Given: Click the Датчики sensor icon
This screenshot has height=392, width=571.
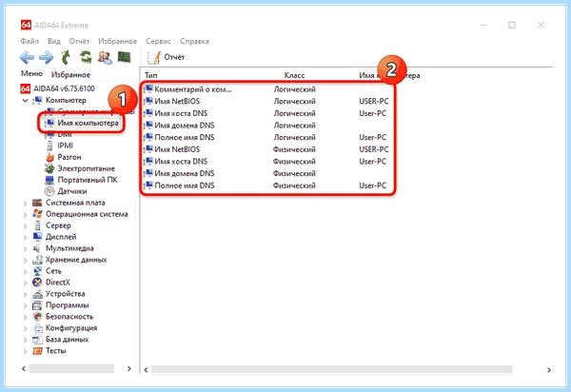Looking at the screenshot, I should point(49,191).
